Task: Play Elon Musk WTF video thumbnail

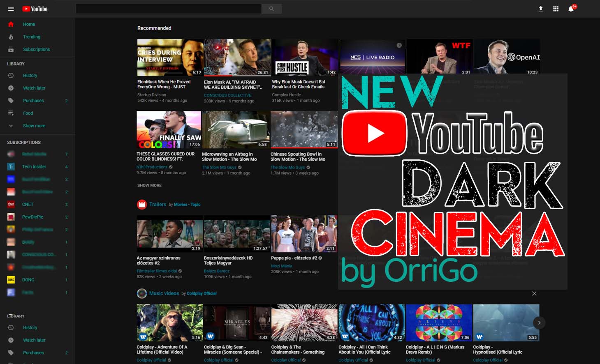Action: click(x=440, y=56)
